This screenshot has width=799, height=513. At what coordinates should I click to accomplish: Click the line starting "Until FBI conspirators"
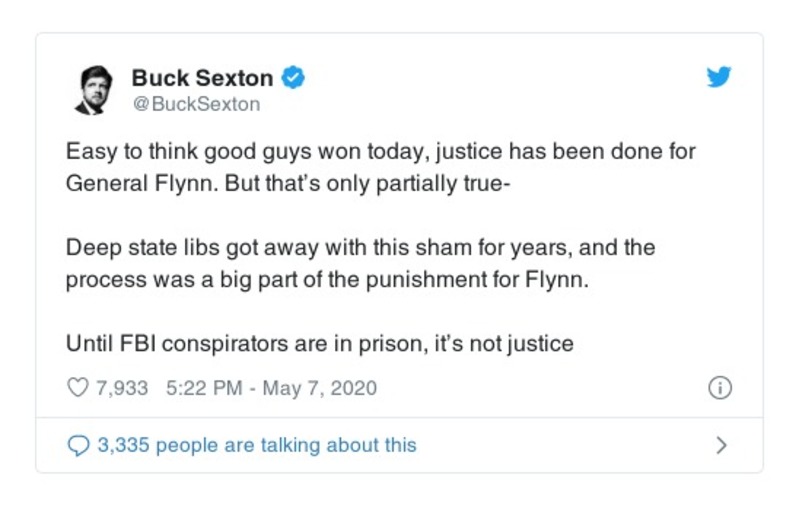click(320, 344)
